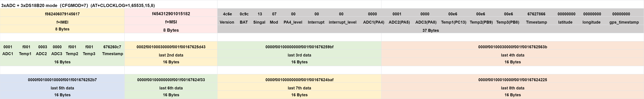Screen dimensions: 644x99
Task: Select the 'interrupt_level' label
Action: coord(342,22)
